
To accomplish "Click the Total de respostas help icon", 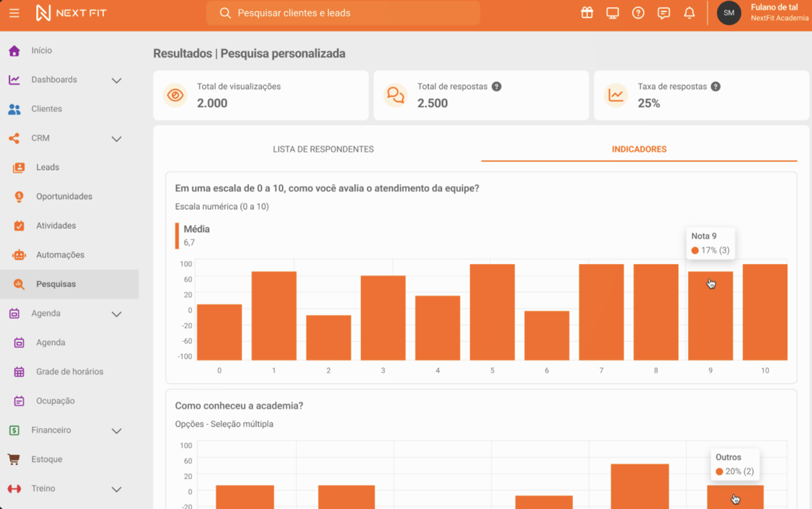I will tap(497, 86).
